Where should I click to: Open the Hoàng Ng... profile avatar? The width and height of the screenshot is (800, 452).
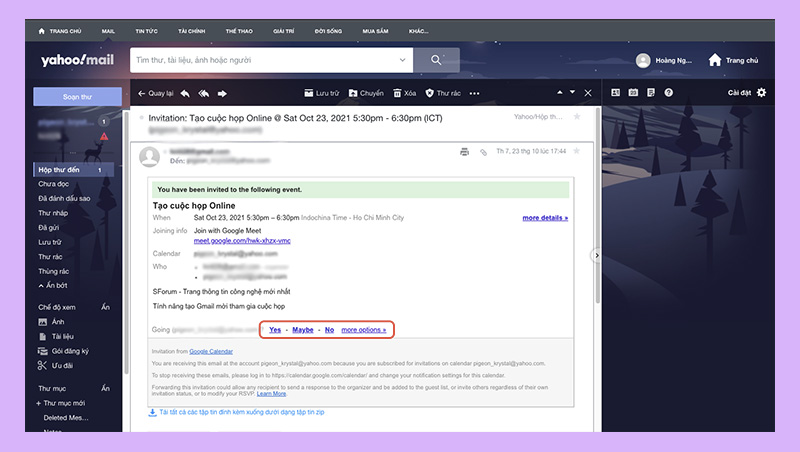(x=643, y=60)
